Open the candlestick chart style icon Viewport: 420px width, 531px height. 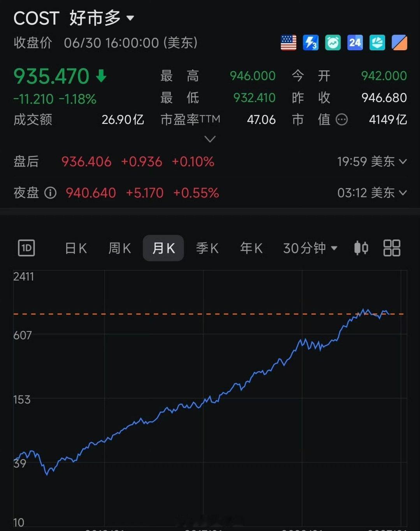point(361,248)
